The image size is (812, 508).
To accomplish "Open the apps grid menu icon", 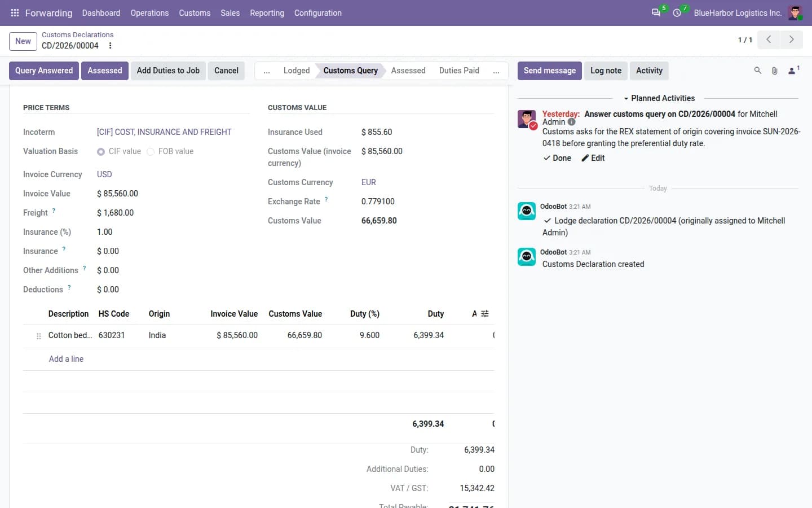I will pos(15,13).
